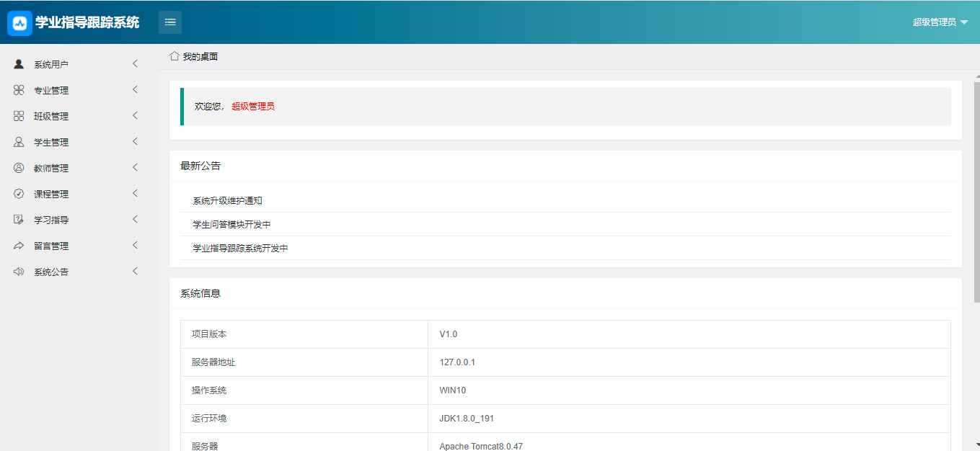The width and height of the screenshot is (980, 451).
Task: Expand the 学习指导 chevron
Action: (x=135, y=220)
